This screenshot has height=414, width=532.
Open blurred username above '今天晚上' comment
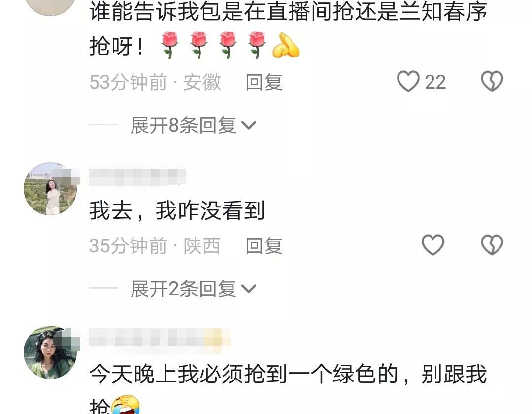(160, 337)
